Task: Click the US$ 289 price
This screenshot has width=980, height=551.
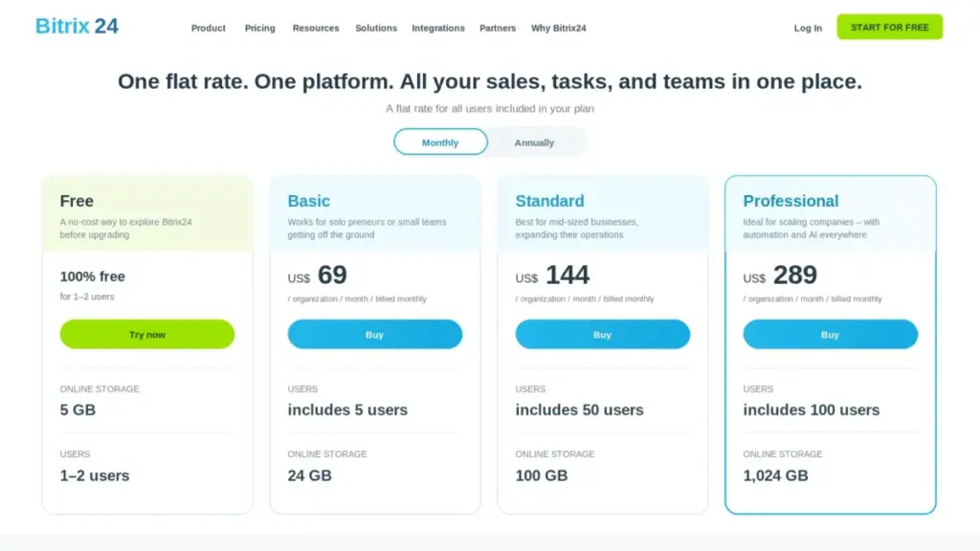Action: click(780, 275)
